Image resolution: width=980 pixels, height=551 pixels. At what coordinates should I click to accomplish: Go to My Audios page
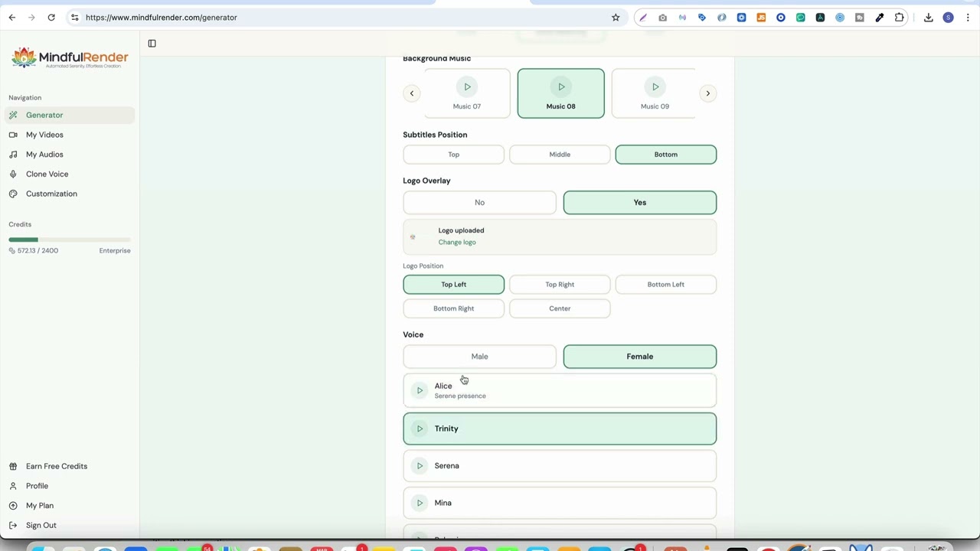69,155
